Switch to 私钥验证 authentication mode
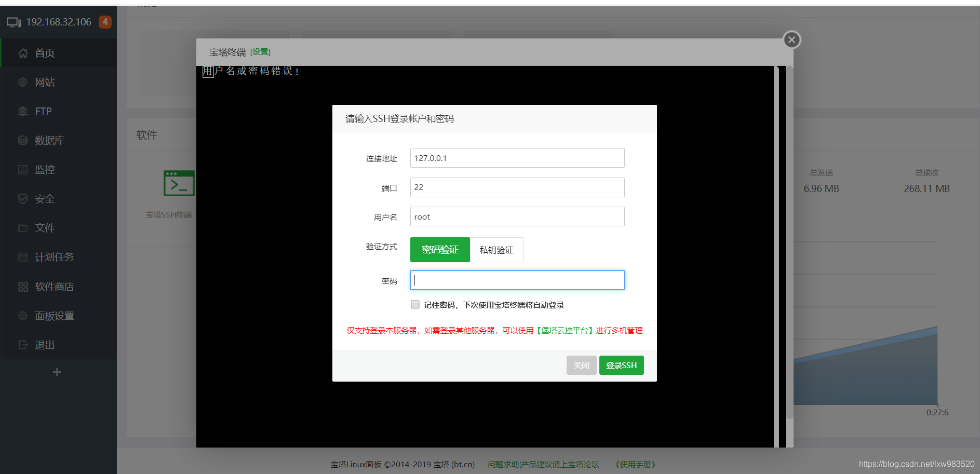 click(x=496, y=249)
